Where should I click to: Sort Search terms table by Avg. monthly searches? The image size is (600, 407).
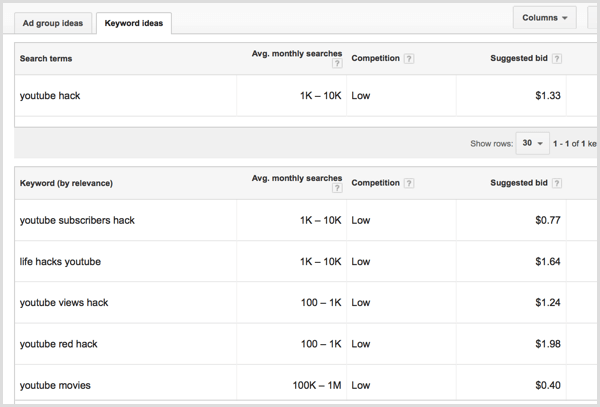coord(297,54)
